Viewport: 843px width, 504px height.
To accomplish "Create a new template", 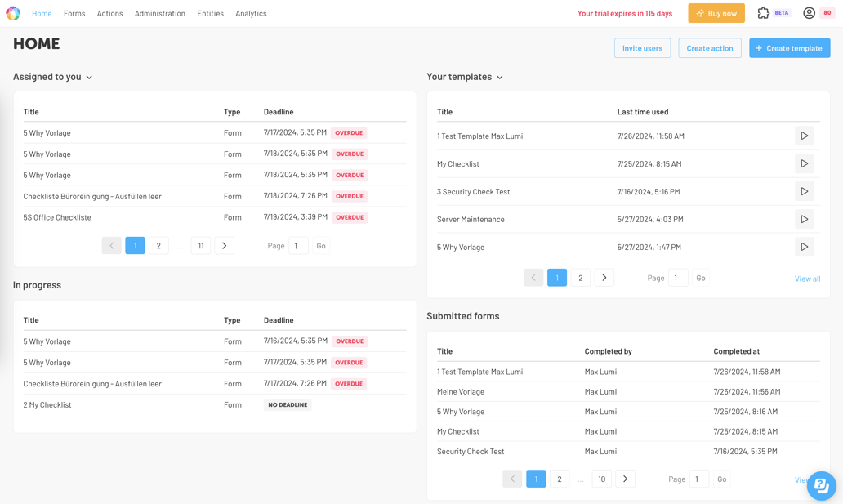I will click(x=789, y=47).
